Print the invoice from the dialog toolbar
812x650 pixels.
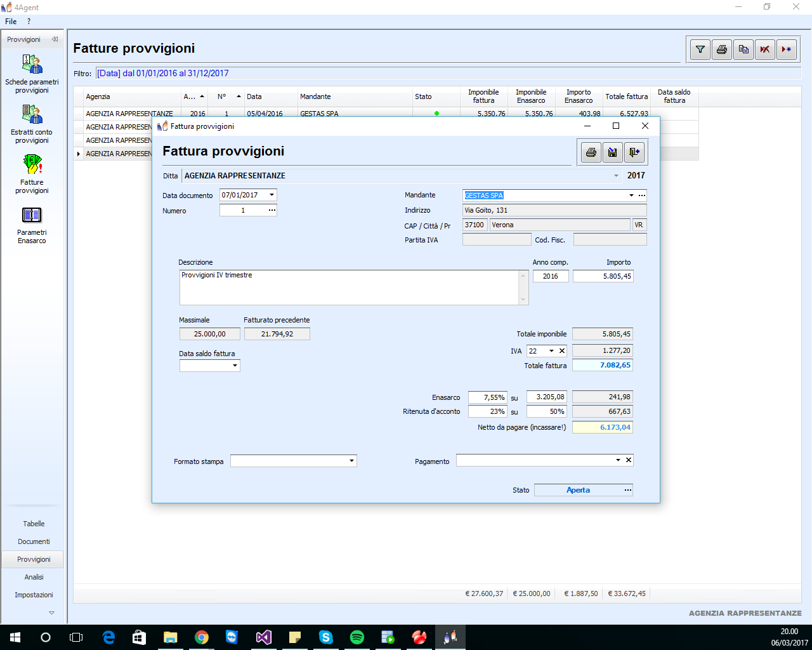point(591,152)
